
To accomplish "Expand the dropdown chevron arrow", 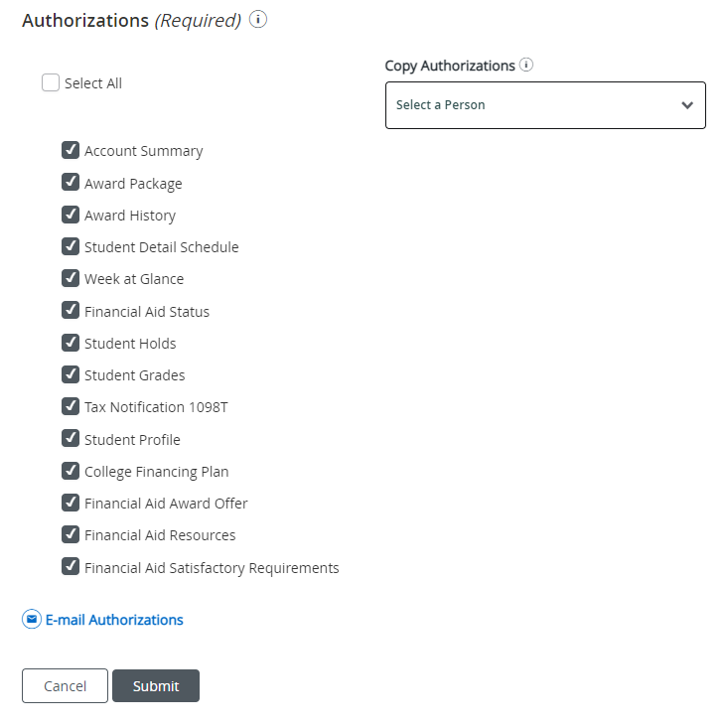I will pyautogui.click(x=687, y=105).
